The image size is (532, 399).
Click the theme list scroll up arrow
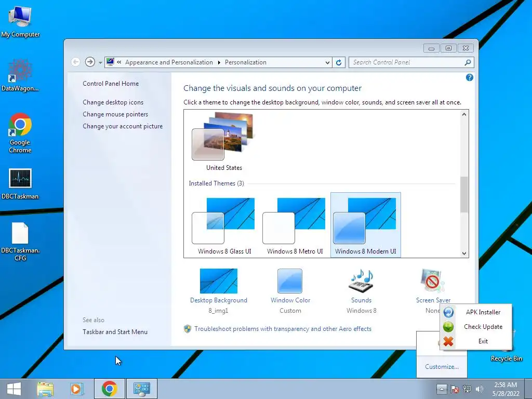(464, 114)
